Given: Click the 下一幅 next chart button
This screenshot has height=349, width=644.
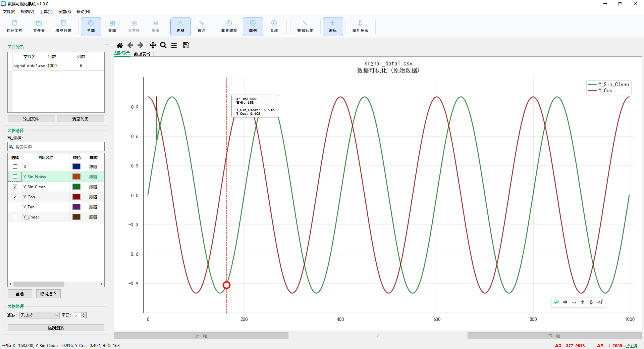Looking at the screenshot, I should (x=554, y=336).
